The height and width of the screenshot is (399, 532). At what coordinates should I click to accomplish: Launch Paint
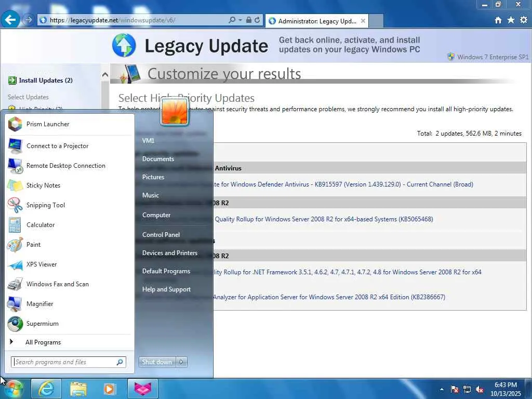point(70,244)
